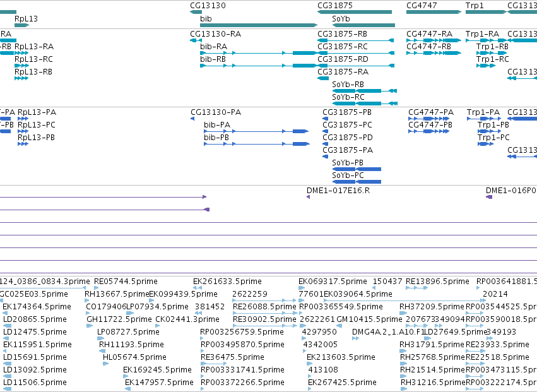Viewport: 537px width, 392px height.
Task: Select EST LP08727.5prime
Action: [129, 332]
